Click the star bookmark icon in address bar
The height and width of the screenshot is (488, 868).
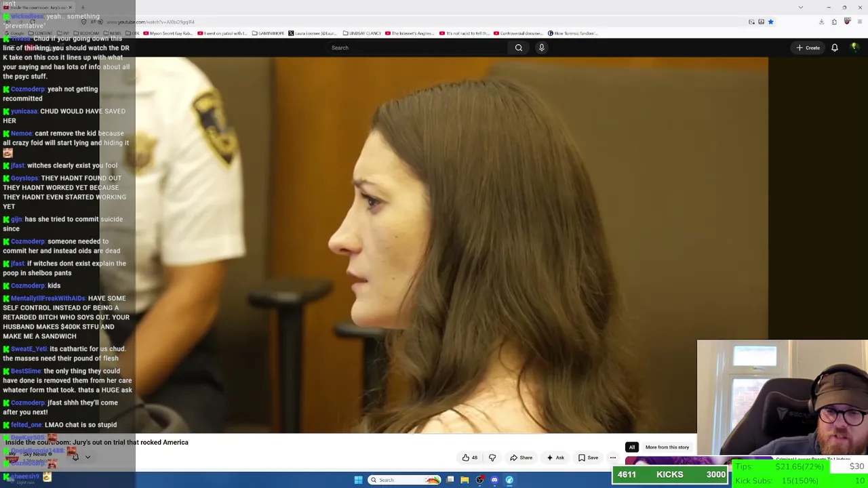(770, 22)
